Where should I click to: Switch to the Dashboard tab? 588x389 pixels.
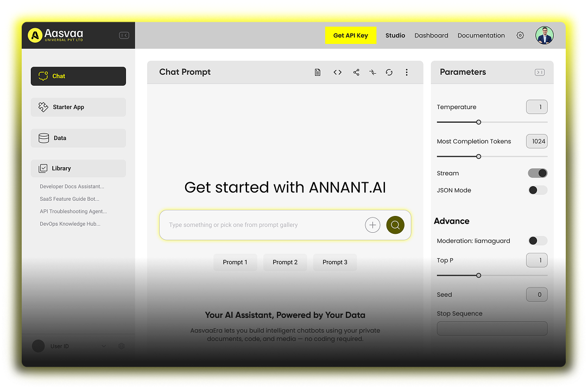click(431, 35)
